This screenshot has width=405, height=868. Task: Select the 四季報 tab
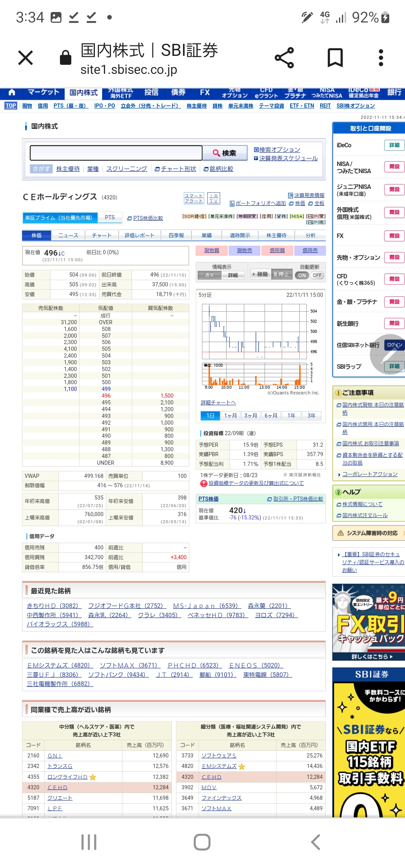point(176,235)
